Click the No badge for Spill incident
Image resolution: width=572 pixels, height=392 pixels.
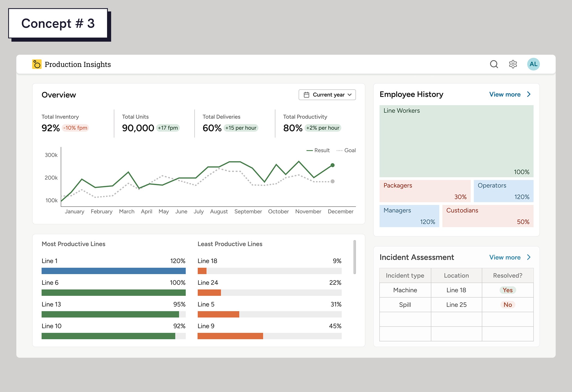(507, 305)
